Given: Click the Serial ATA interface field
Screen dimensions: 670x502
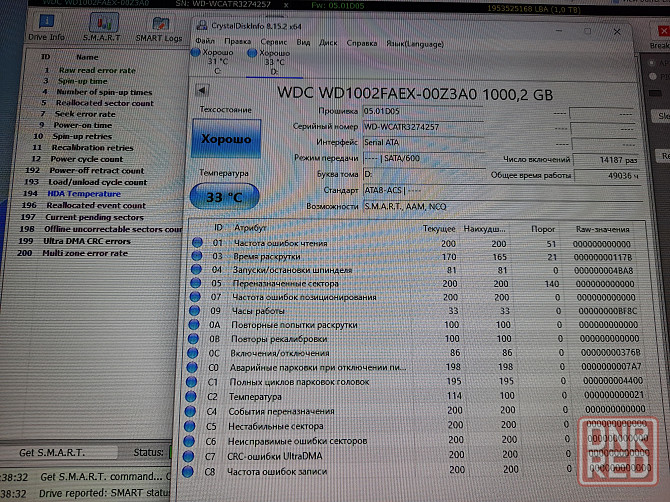Looking at the screenshot, I should 423,143.
